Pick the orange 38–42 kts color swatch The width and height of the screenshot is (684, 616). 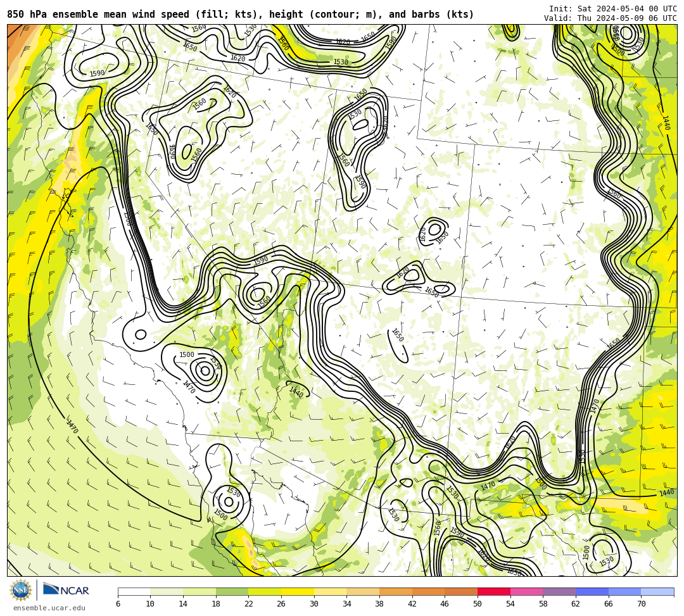pyautogui.click(x=396, y=591)
